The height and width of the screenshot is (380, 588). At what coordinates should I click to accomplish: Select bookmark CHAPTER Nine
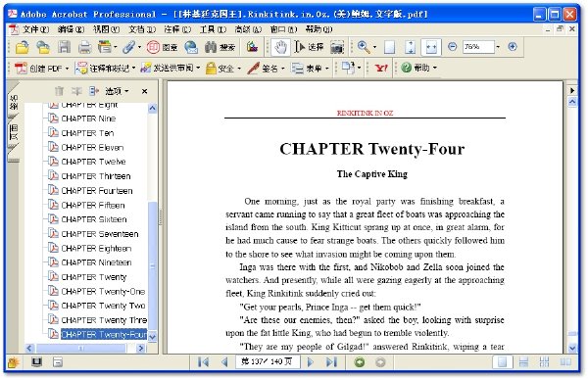tap(88, 119)
